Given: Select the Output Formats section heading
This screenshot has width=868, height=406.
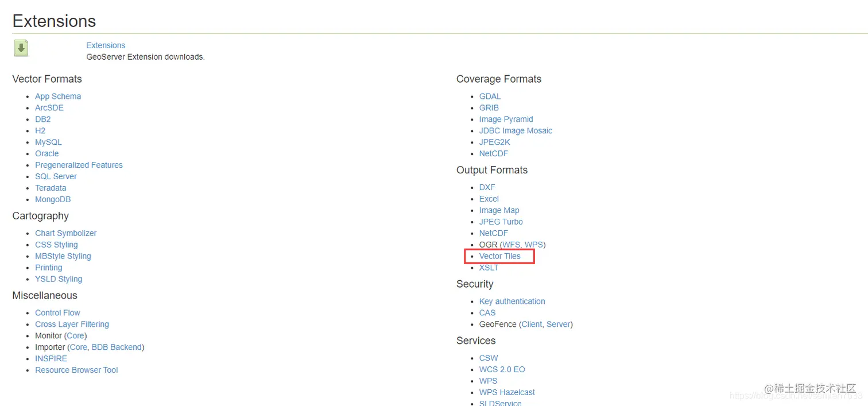Looking at the screenshot, I should [492, 171].
